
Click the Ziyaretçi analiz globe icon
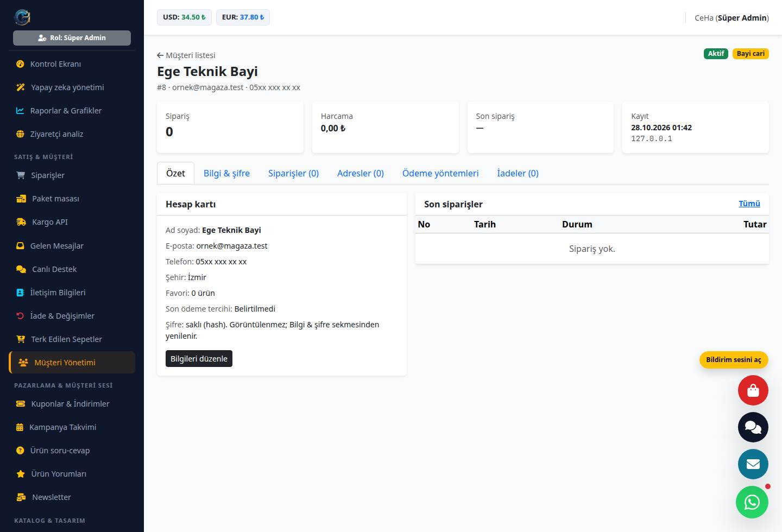[x=20, y=134]
